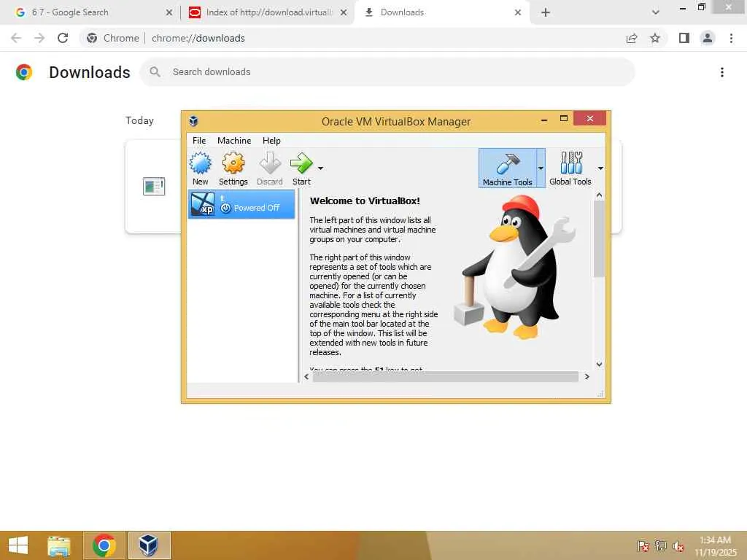
Task: Bookmark this page with the star icon
Action: coord(655,38)
